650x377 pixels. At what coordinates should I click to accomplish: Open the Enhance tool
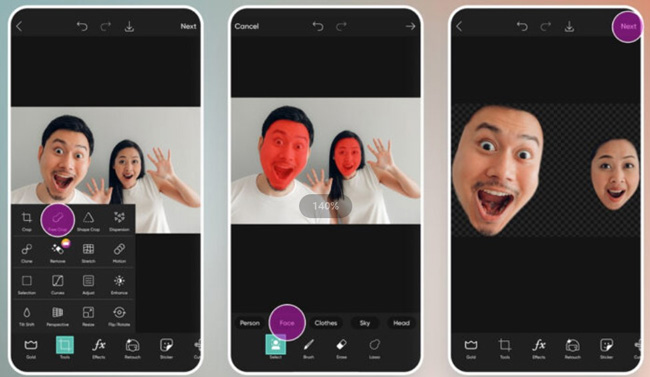(119, 285)
